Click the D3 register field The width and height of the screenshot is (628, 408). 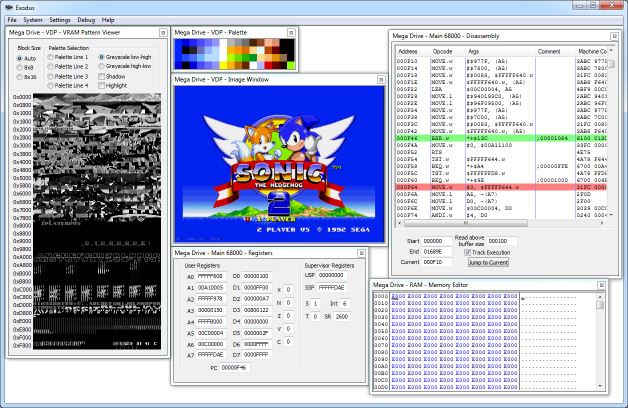click(x=257, y=310)
